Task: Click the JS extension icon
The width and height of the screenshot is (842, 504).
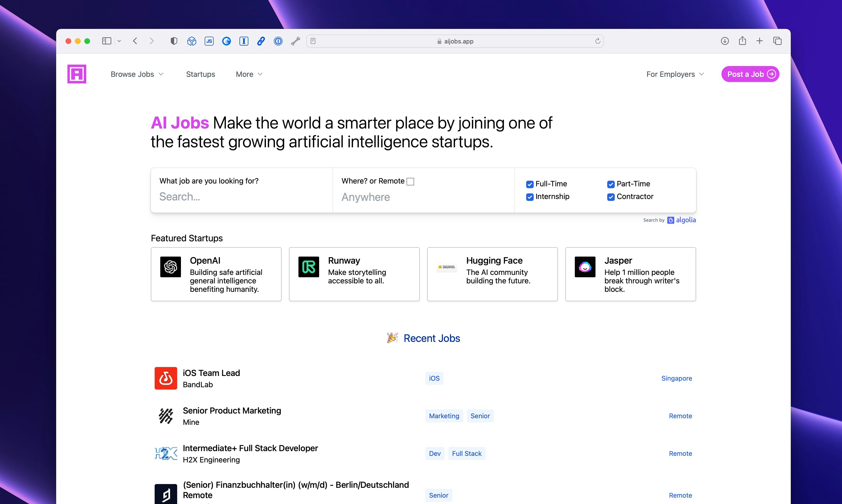Action: (209, 41)
